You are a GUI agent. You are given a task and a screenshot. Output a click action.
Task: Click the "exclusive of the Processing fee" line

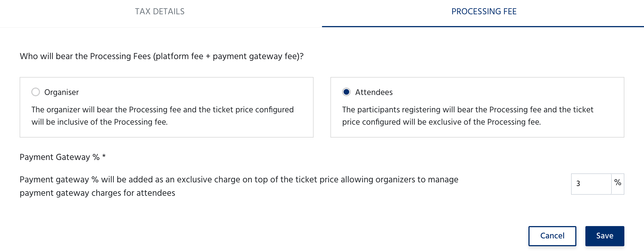click(441, 122)
